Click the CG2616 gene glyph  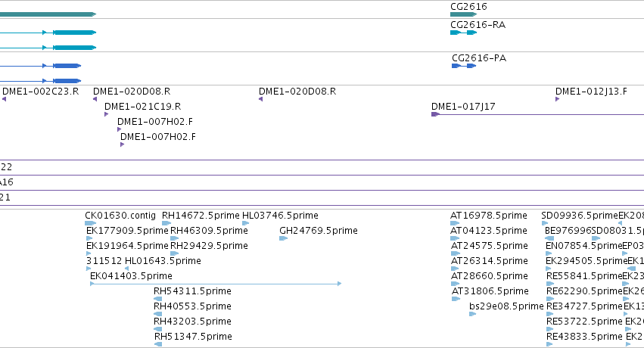click(x=463, y=14)
